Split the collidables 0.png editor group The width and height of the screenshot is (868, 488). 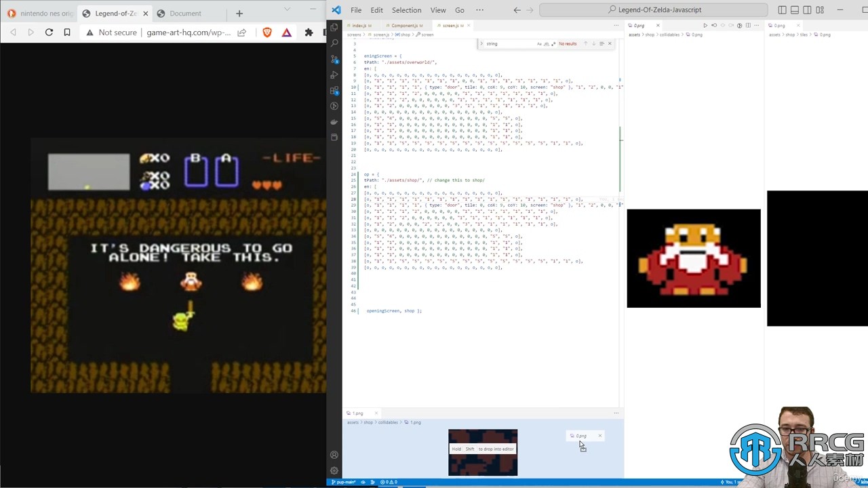point(748,25)
